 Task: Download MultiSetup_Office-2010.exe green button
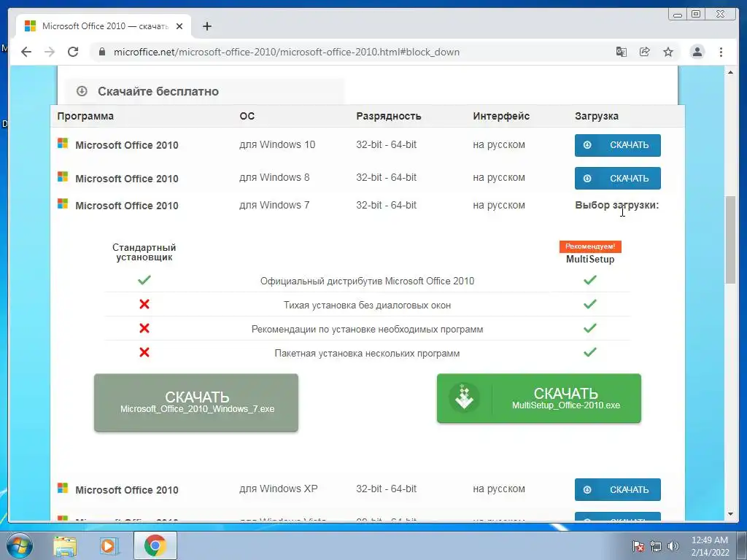click(x=539, y=398)
